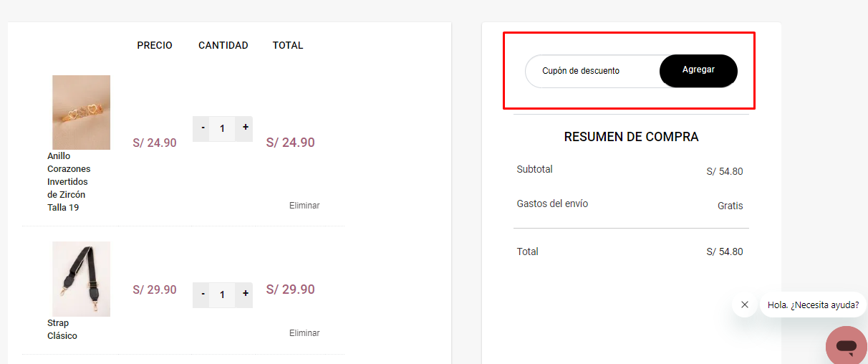Click the Strap Clásico quantity field
Image resolution: width=868 pixels, height=364 pixels.
coord(223,294)
